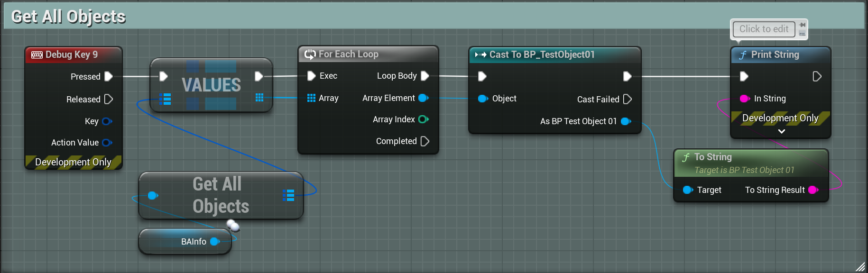This screenshot has width=868, height=273.
Task: Click the Cast node success exec output pin
Action: pos(627,76)
